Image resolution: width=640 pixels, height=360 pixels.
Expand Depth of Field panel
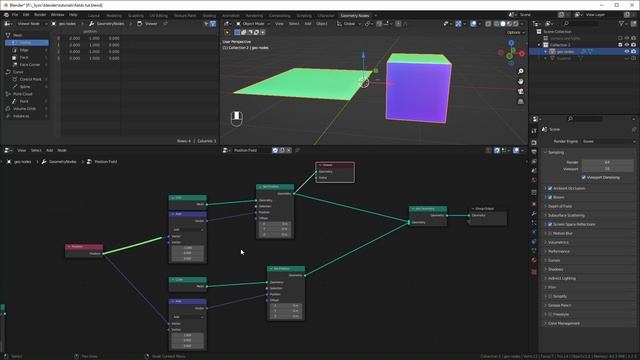click(x=560, y=206)
